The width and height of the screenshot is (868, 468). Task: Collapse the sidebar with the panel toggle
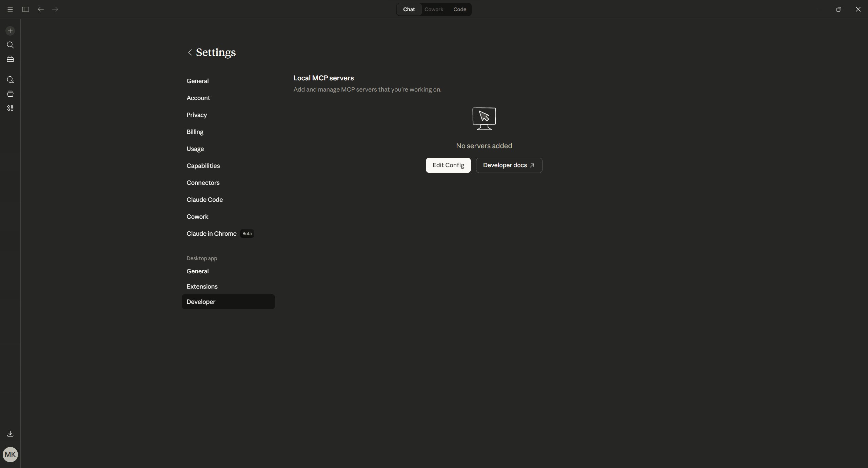[x=25, y=9]
